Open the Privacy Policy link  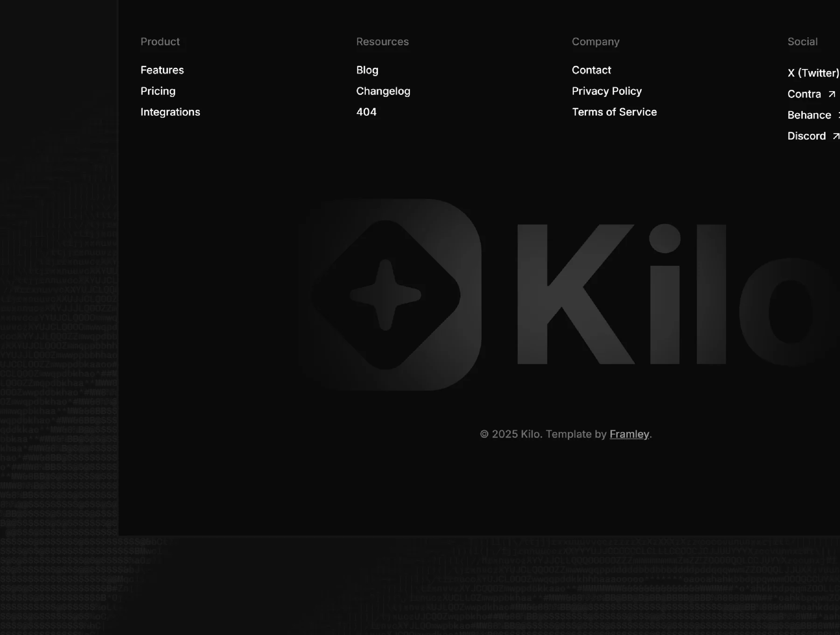click(607, 91)
